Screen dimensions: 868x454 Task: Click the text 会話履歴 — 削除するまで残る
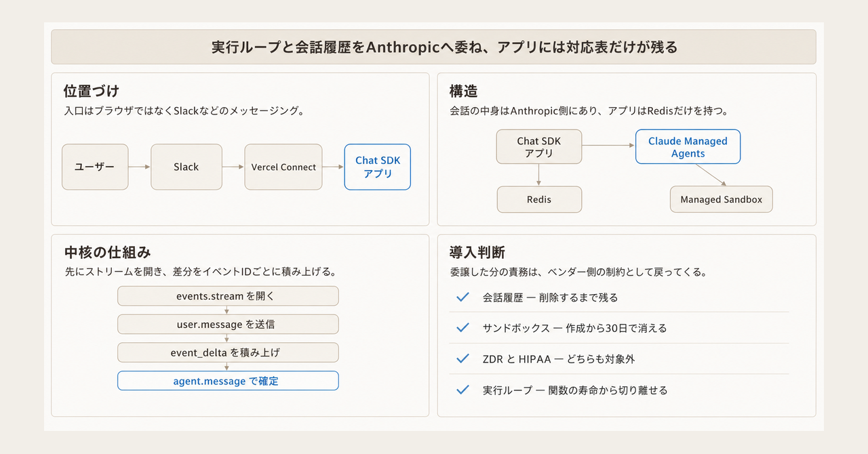550,297
